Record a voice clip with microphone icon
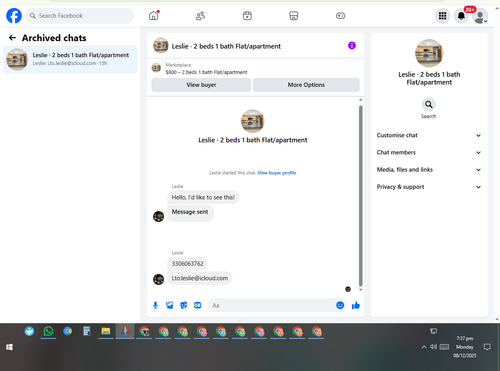Screen dimensions: 500x371 click(155, 305)
